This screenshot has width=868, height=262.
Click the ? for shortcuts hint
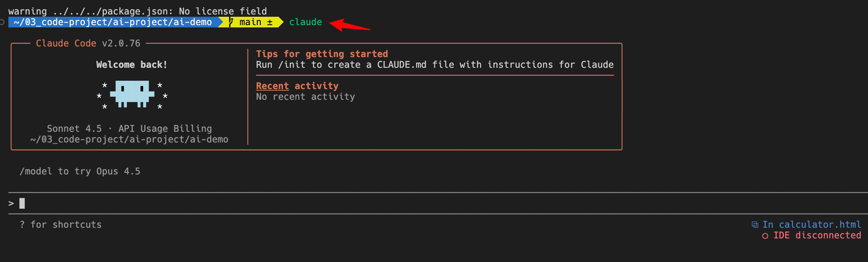pos(61,225)
